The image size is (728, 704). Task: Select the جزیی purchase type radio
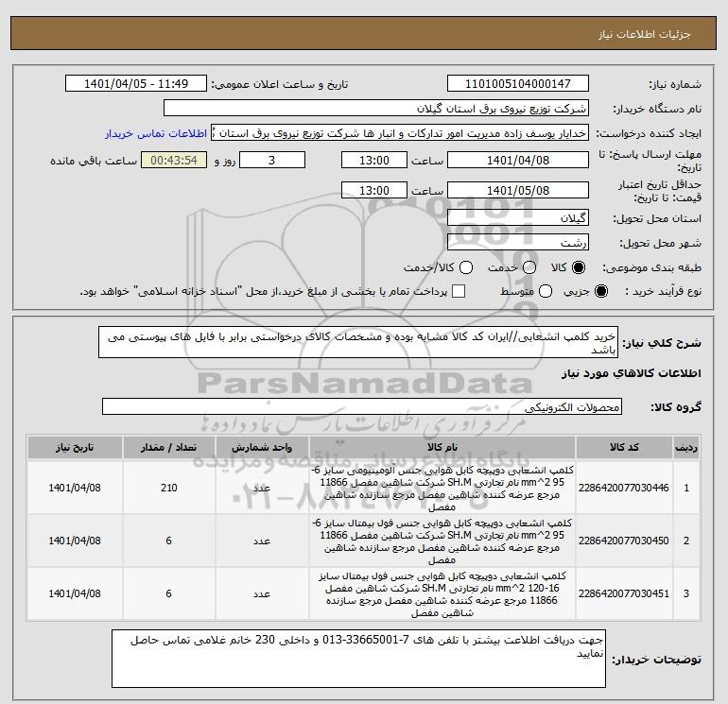(x=600, y=291)
